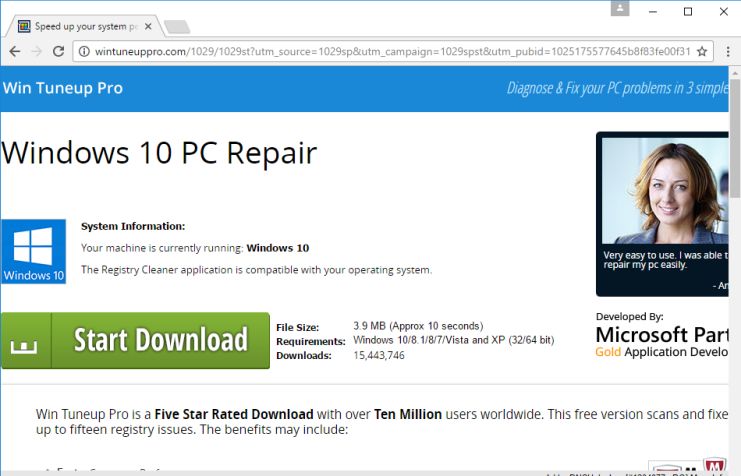Click the tab favicon icon
The image size is (741, 476).
(24, 26)
